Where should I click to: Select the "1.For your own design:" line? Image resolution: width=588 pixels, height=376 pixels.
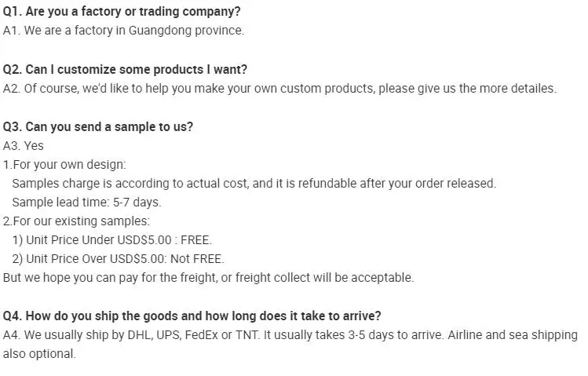[64, 165]
